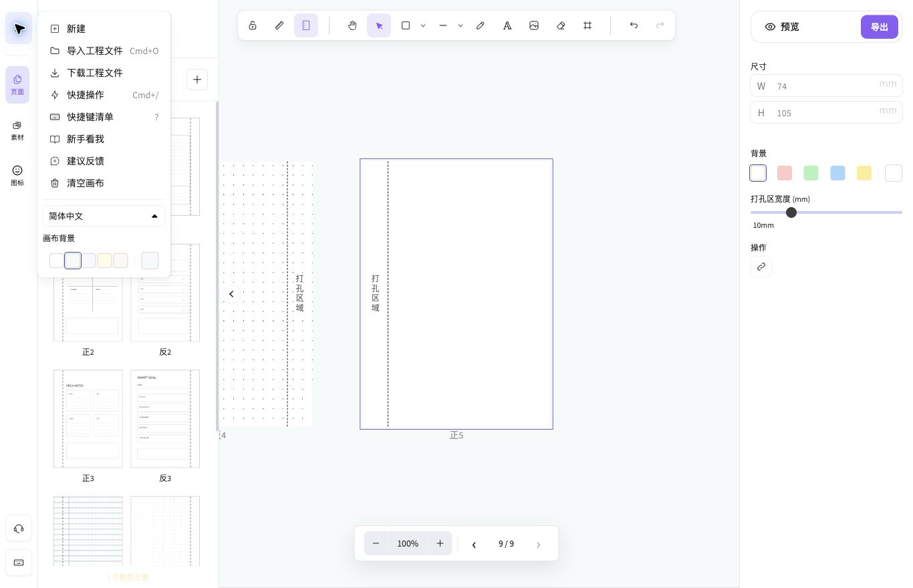This screenshot has width=913, height=588.
Task: Toggle the 预览 eye preview
Action: (782, 27)
